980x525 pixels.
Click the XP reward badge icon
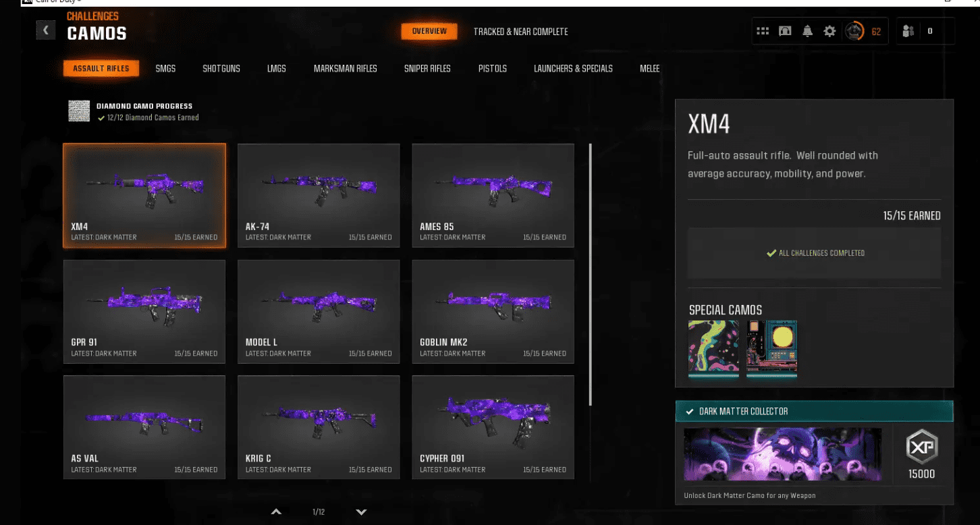click(x=921, y=447)
